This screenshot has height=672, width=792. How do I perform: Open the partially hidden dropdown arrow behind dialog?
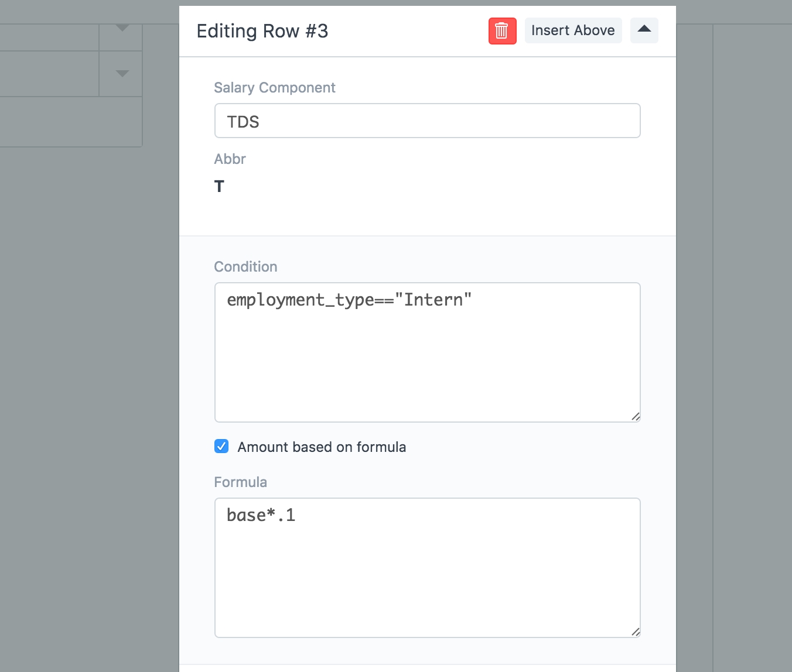click(122, 28)
